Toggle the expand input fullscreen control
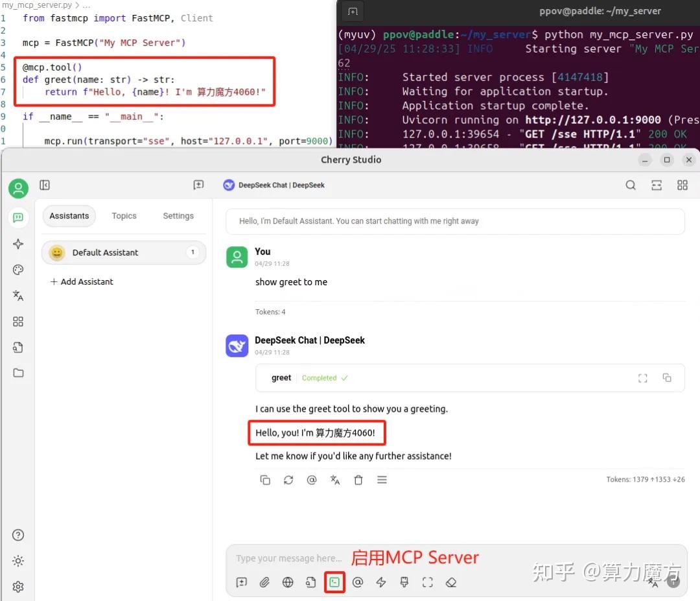This screenshot has width=700, height=601. pos(427,582)
